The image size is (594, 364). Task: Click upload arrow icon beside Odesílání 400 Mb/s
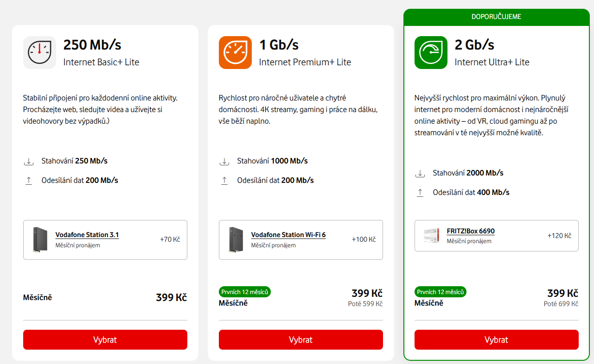point(420,193)
